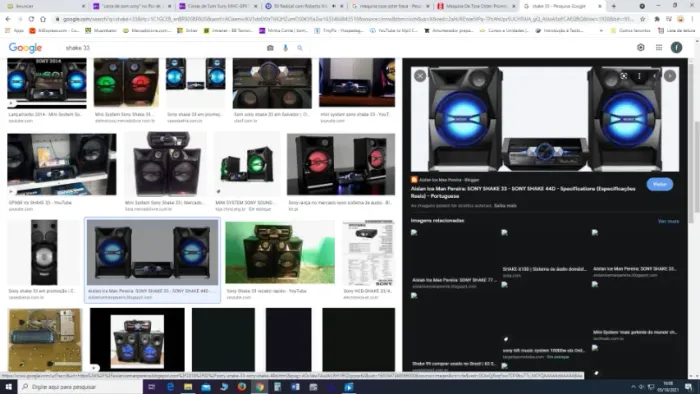700x394 pixels.
Task: Go to Google homepage via logo
Action: coord(25,48)
